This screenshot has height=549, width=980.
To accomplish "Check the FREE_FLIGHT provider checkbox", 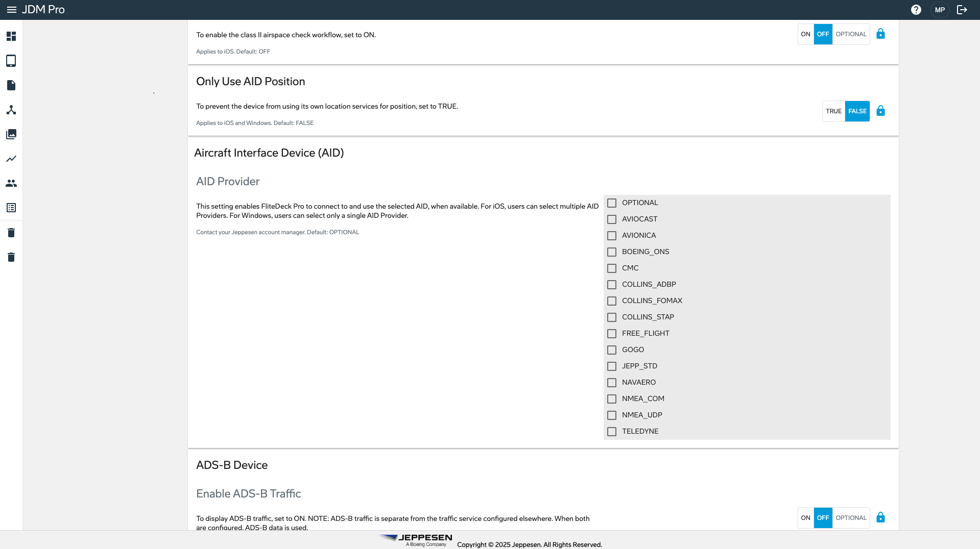I will [x=612, y=334].
